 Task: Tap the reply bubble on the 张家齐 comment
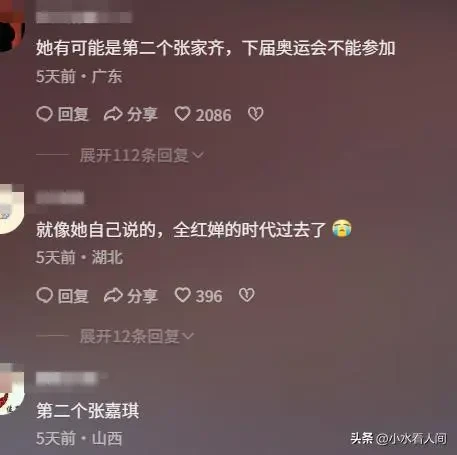pos(44,114)
